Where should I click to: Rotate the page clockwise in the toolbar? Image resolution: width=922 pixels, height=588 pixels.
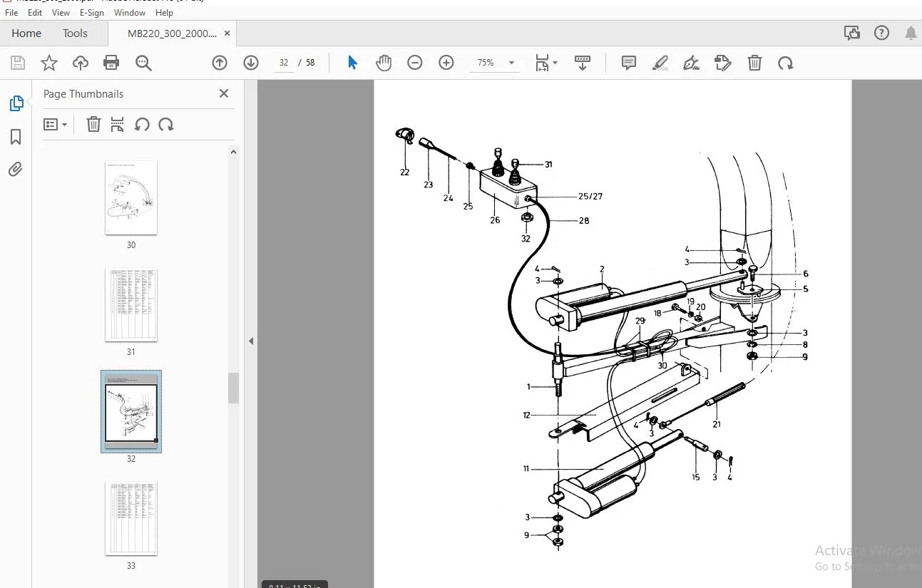(x=786, y=63)
